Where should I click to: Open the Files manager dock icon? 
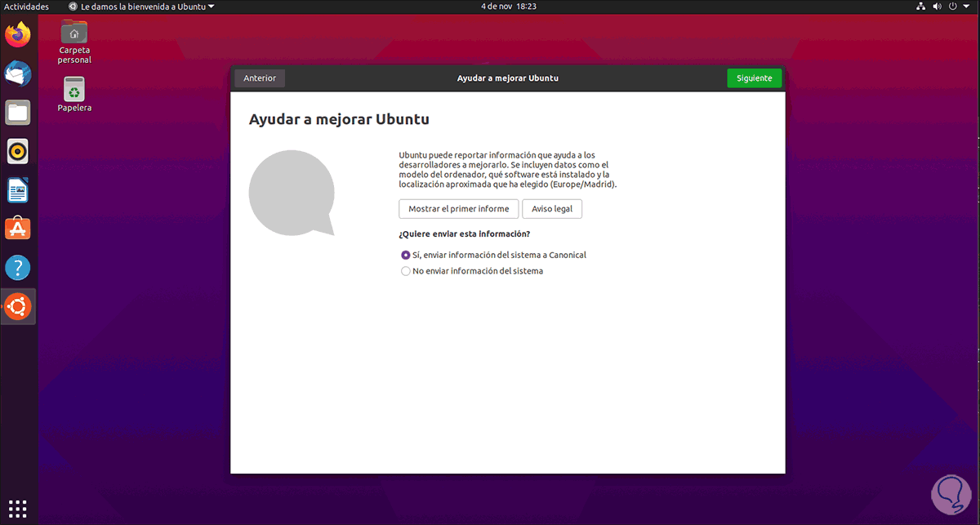click(18, 113)
